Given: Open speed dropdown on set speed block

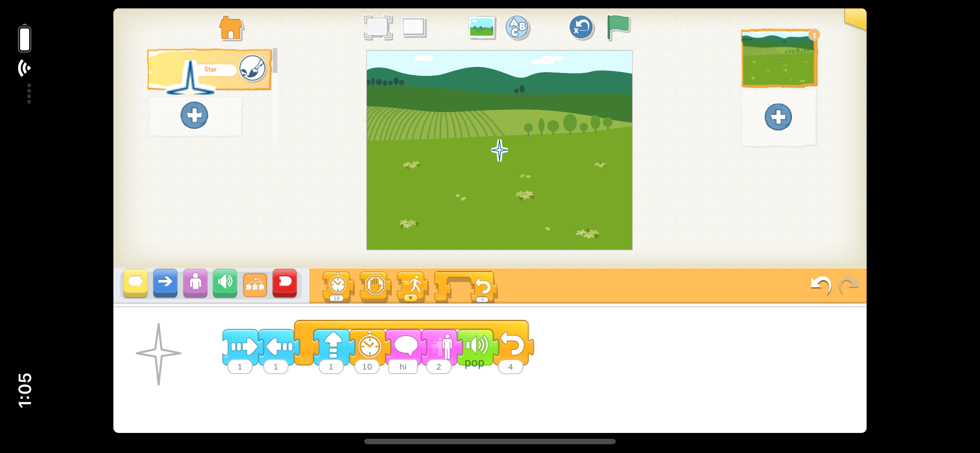Looking at the screenshot, I should (411, 298).
